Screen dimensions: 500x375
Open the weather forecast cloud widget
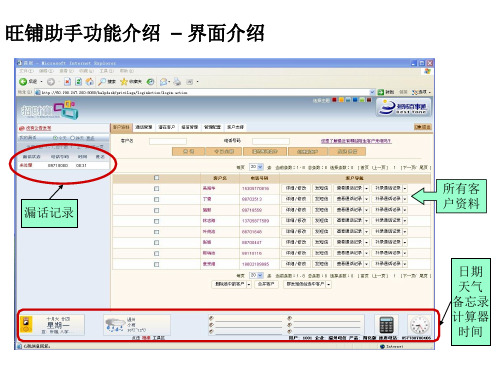[115, 325]
